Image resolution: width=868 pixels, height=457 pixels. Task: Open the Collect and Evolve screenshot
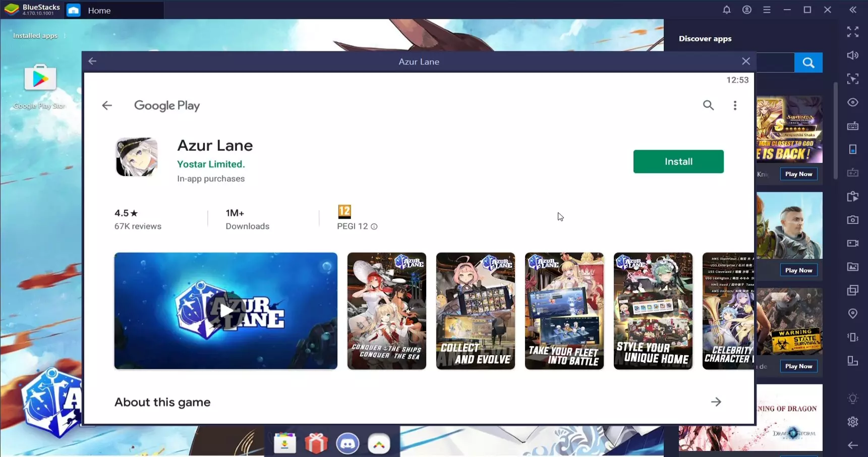point(475,311)
